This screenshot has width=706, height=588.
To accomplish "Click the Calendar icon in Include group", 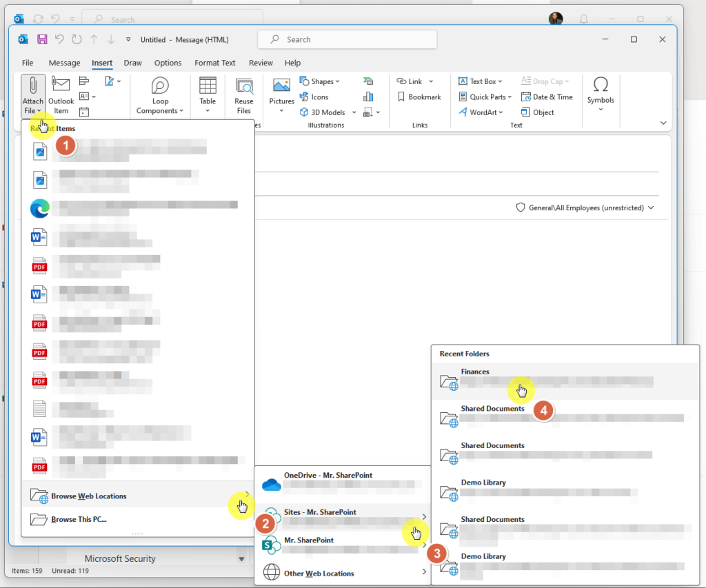I will [84, 112].
